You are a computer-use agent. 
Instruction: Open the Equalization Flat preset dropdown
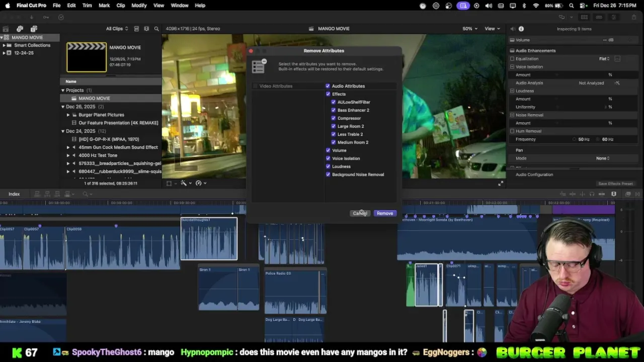(604, 59)
